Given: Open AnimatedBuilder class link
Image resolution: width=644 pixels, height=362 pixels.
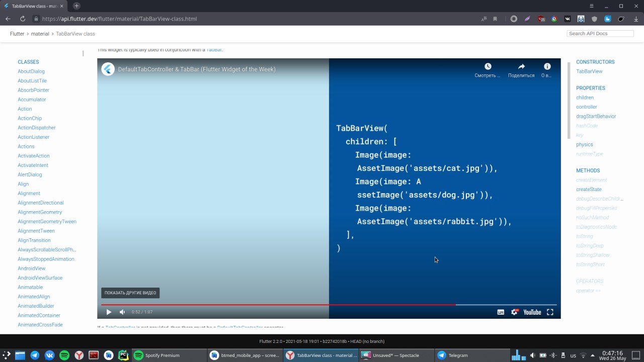Looking at the screenshot, I should click(36, 306).
